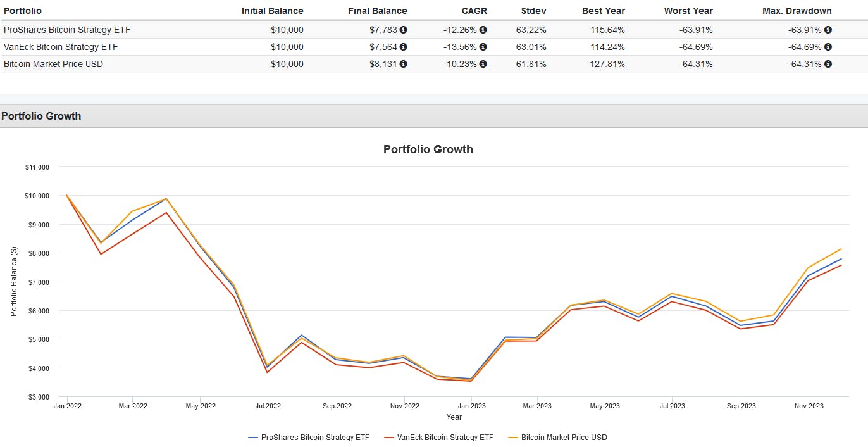This screenshot has width=868, height=447.
Task: Show info for ProShares -63.91% max drawdown
Action: (x=828, y=30)
